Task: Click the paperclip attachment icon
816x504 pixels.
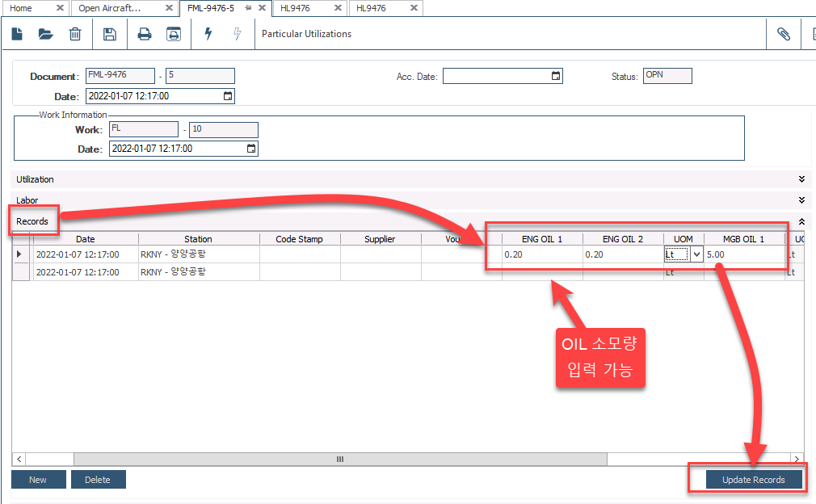Action: pyautogui.click(x=783, y=34)
